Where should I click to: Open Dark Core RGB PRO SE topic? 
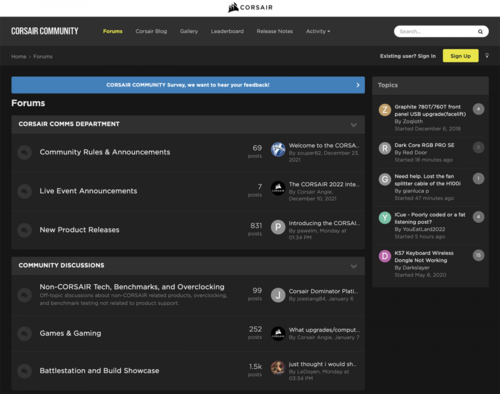click(x=424, y=145)
